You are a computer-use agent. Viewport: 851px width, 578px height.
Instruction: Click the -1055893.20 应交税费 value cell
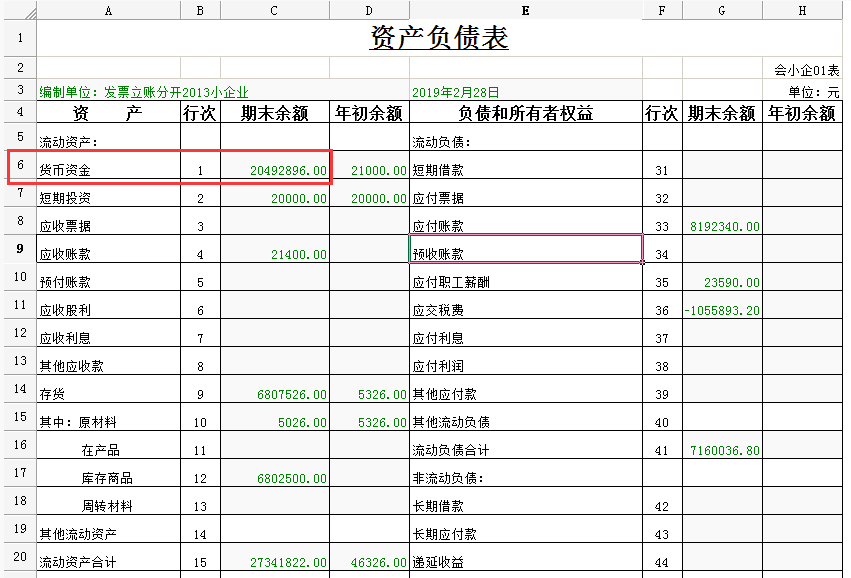click(x=722, y=311)
